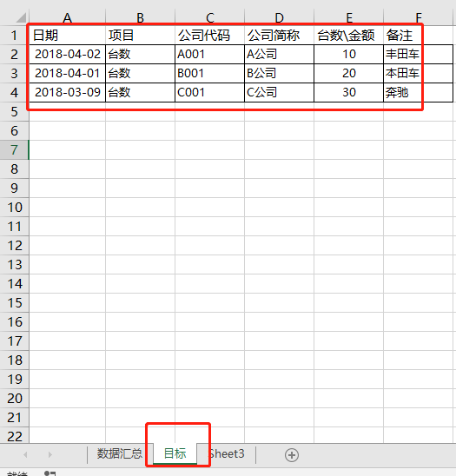This screenshot has width=456, height=476.
Task: Select the 台数\金额 header cell
Action: tap(349, 36)
